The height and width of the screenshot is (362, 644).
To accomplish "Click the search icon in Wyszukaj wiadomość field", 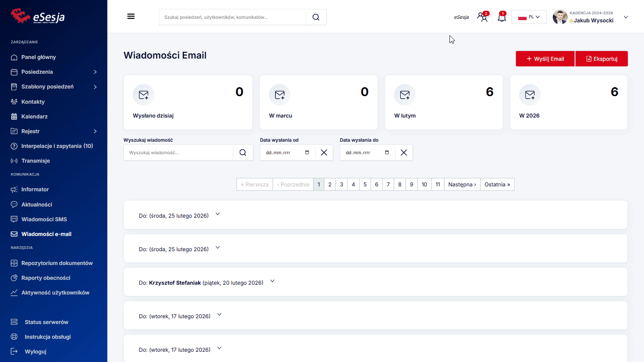I will tap(243, 152).
